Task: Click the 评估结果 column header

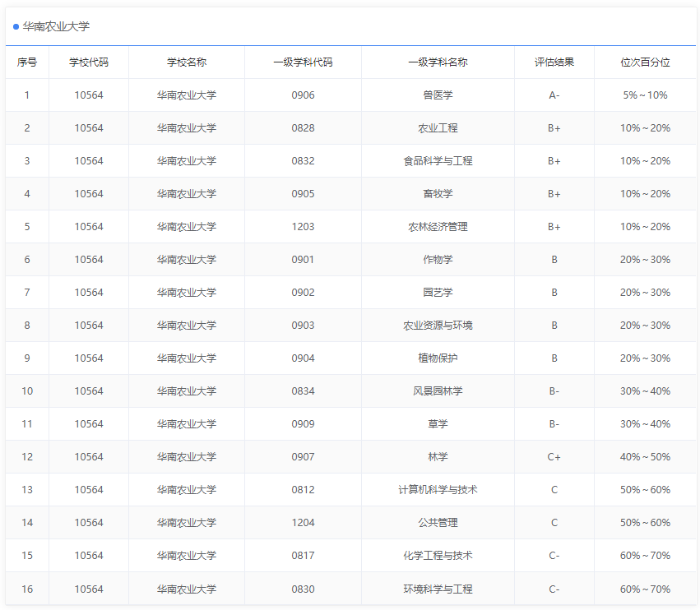Action: [x=554, y=62]
